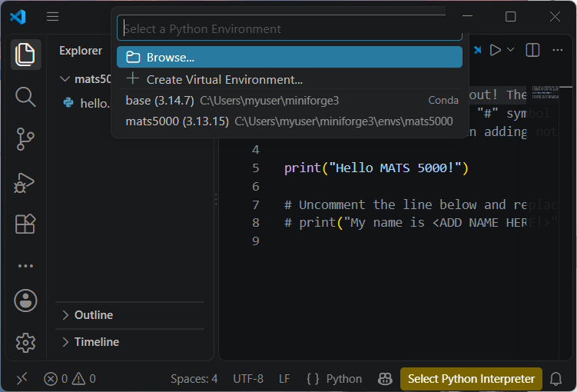577x392 pixels.
Task: Change LF end of line sequence
Action: pos(284,378)
